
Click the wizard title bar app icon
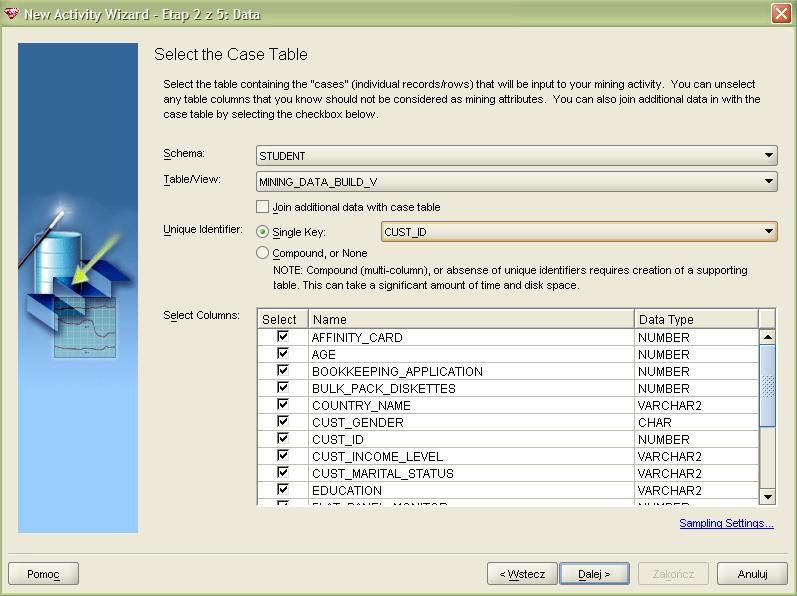[x=11, y=13]
